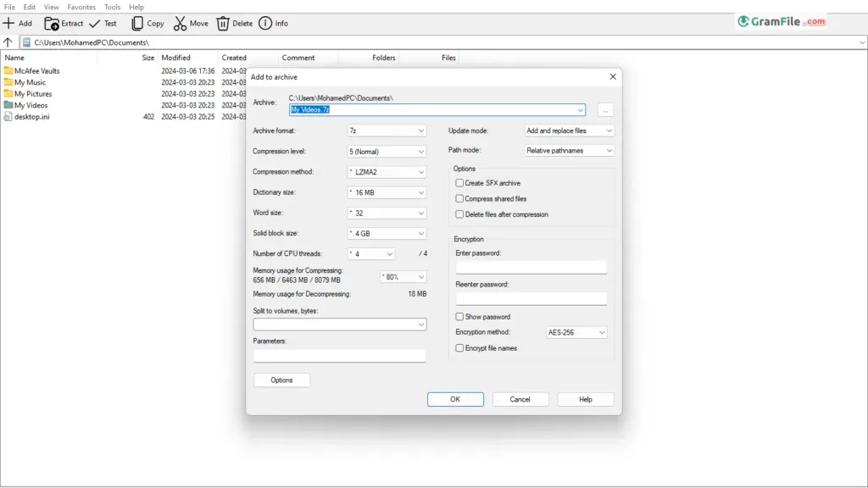Open the Edit menu
Screen dimensions: 868x488
tap(30, 7)
